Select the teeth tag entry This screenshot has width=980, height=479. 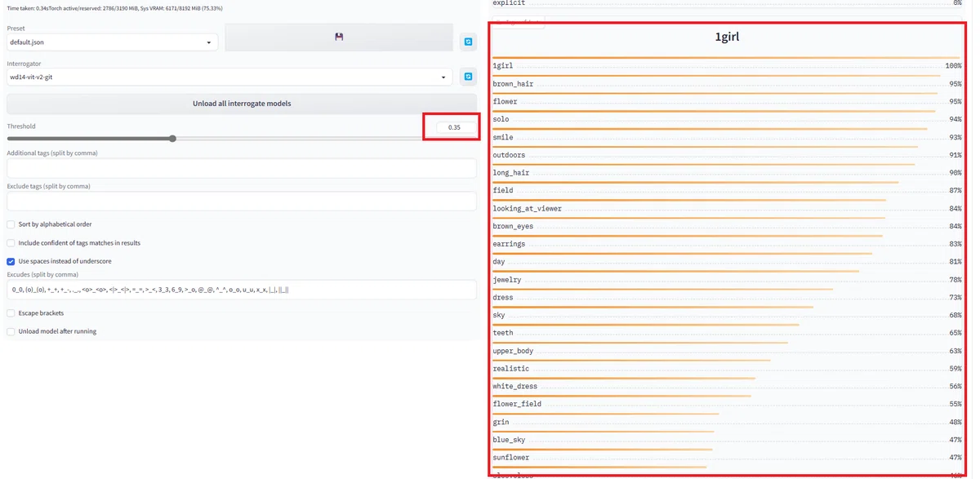tap(727, 333)
